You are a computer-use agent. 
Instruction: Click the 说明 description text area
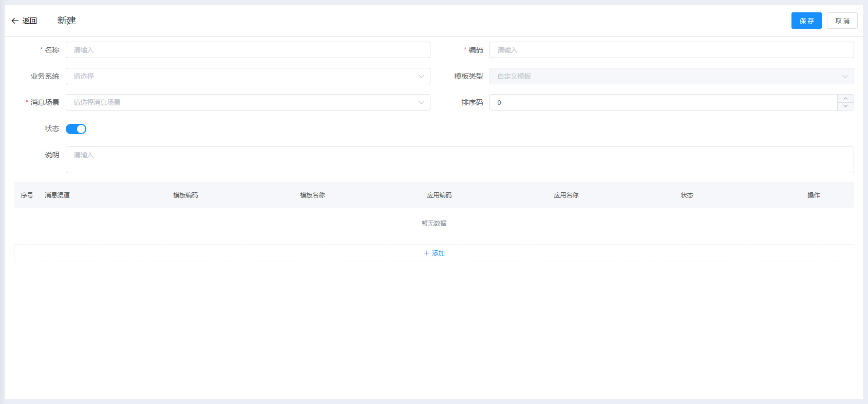click(459, 160)
